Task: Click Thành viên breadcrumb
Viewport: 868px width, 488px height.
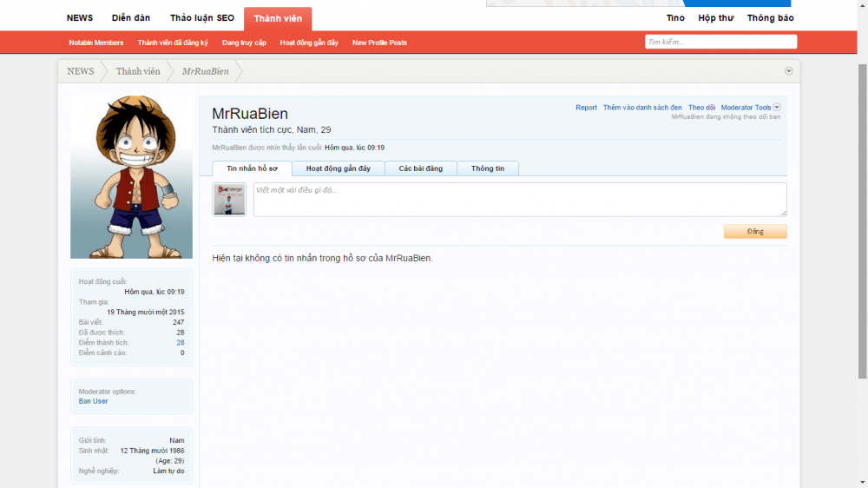Action: coord(138,71)
